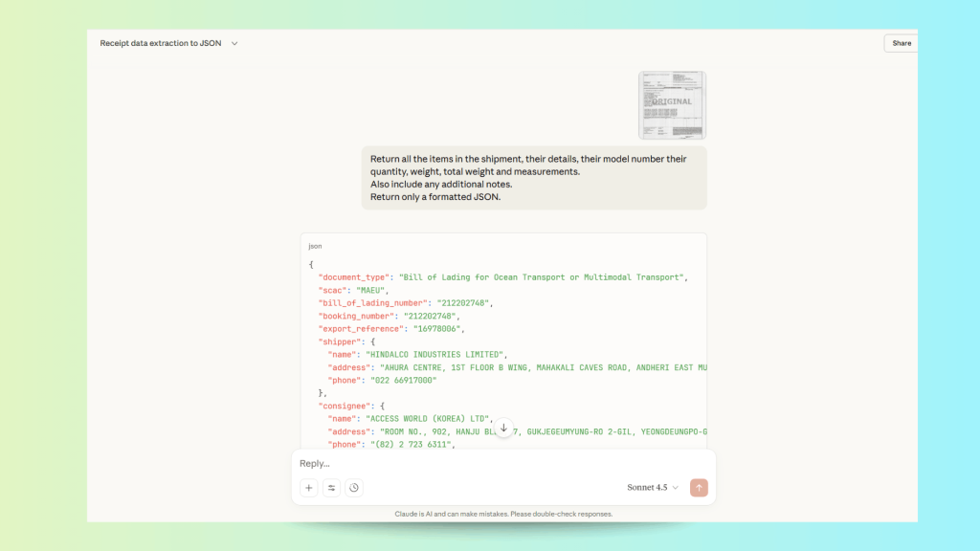Expand the chevron beside the chat title
Screen dimensions: 980x551
pos(234,43)
